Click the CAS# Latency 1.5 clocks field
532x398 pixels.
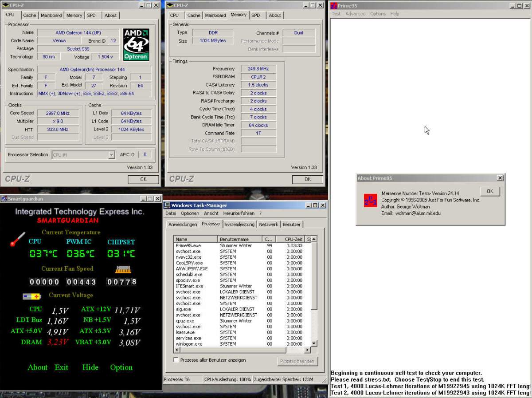coord(258,85)
